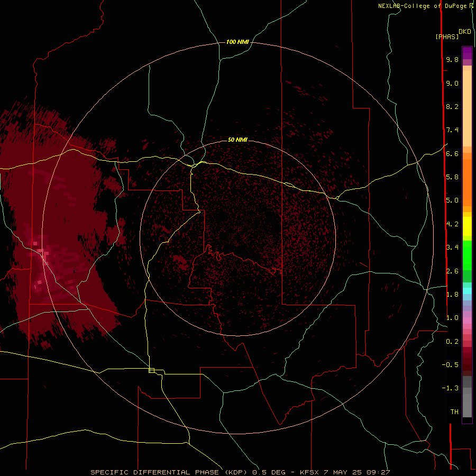Click the 5.0 value on the scale
Image resolution: width=476 pixels, height=476 pixels.
[452, 200]
